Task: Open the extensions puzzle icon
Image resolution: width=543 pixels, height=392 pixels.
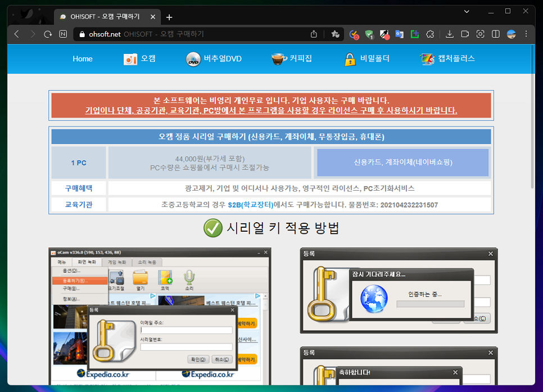Action: [x=430, y=34]
